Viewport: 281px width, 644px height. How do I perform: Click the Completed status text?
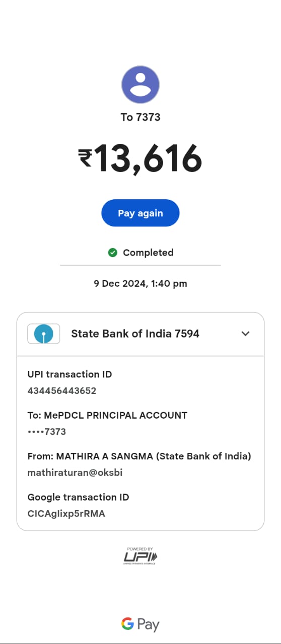pos(148,253)
